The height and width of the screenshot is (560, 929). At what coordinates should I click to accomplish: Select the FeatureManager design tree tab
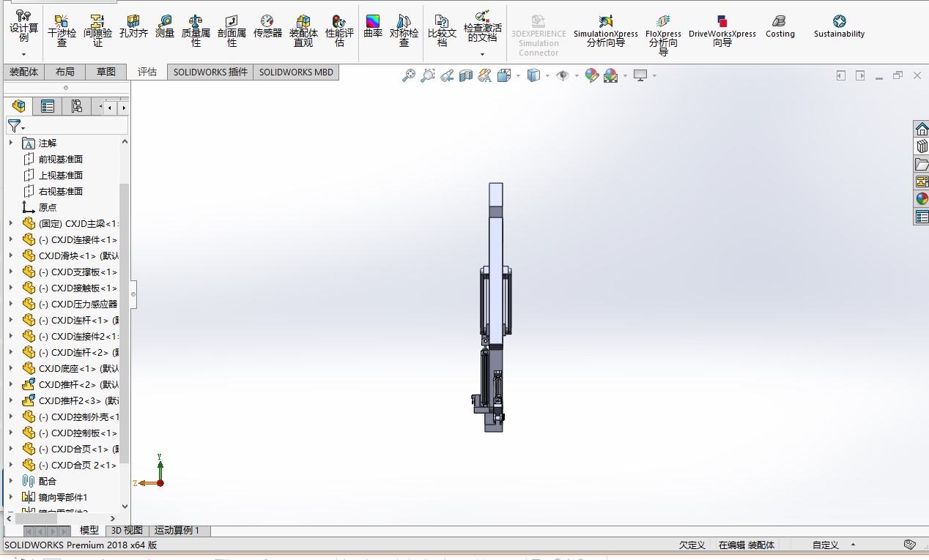[19, 106]
